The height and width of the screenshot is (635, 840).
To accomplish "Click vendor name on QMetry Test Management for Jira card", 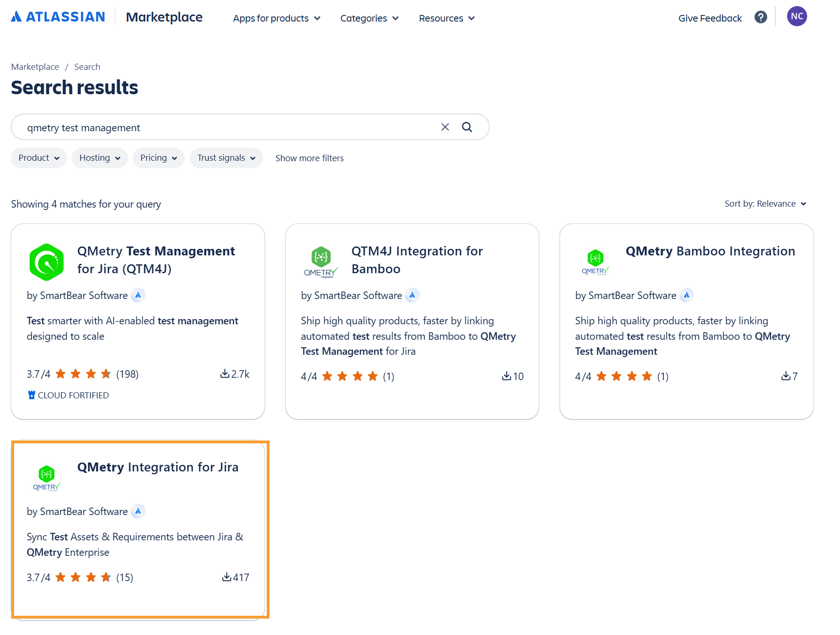I will [x=84, y=296].
